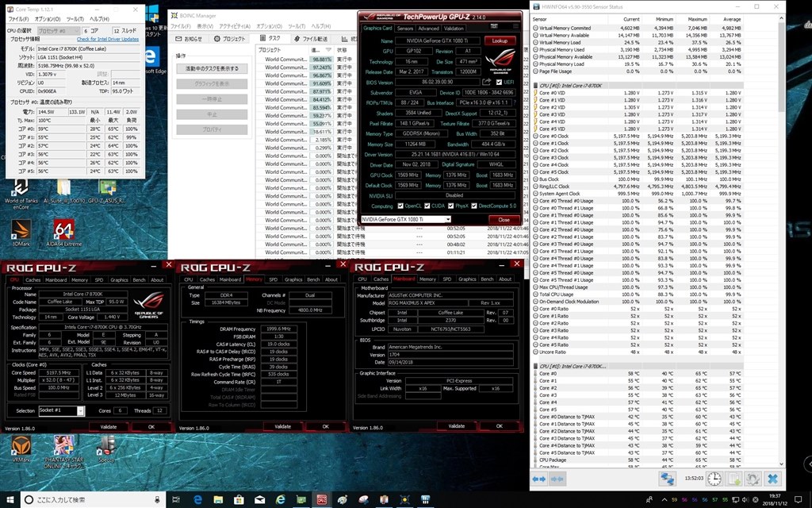Viewport: 812px width, 508px height.
Task: Open HWiNFO settings gear icon
Action: click(x=753, y=479)
